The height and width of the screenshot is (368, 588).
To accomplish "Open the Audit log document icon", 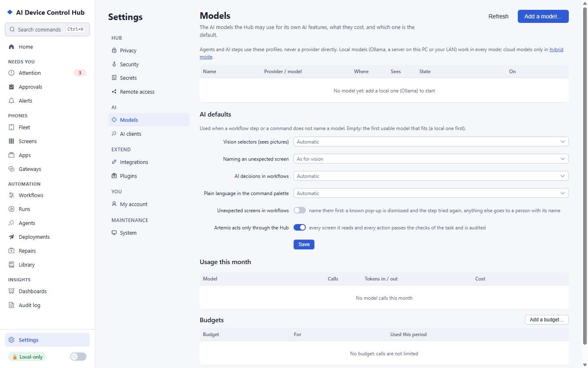I will click(11, 305).
